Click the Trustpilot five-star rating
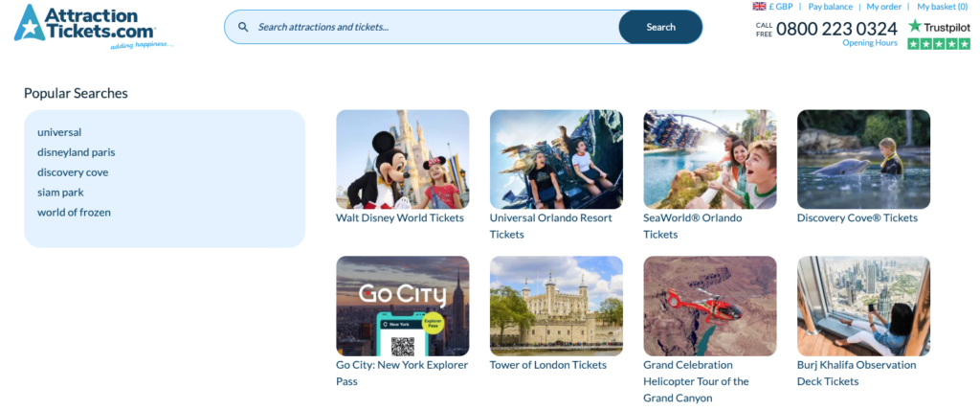Viewport: 980px width, 410px height. coord(938,44)
